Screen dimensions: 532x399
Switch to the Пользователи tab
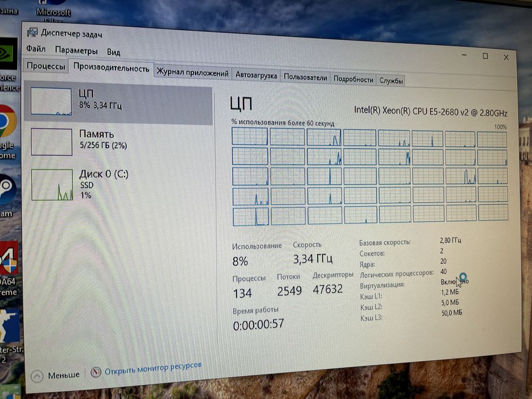(x=305, y=77)
